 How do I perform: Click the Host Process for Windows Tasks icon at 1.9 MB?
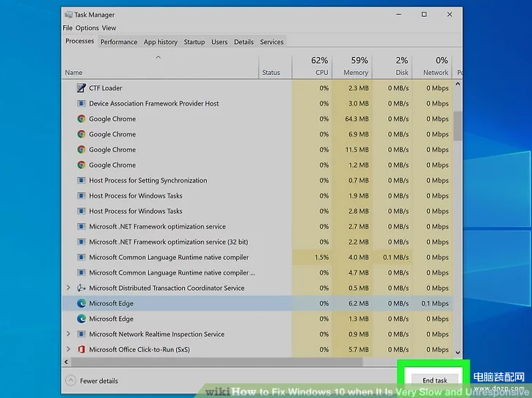(x=81, y=195)
